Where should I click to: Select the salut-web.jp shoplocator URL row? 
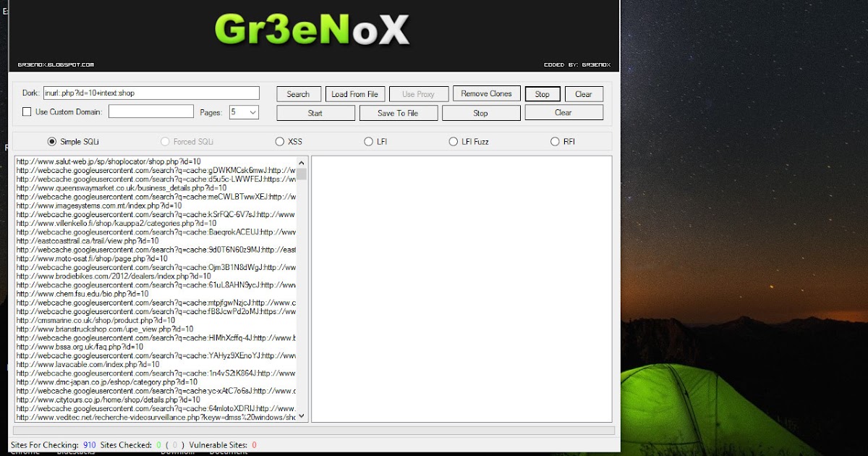pyautogui.click(x=156, y=161)
